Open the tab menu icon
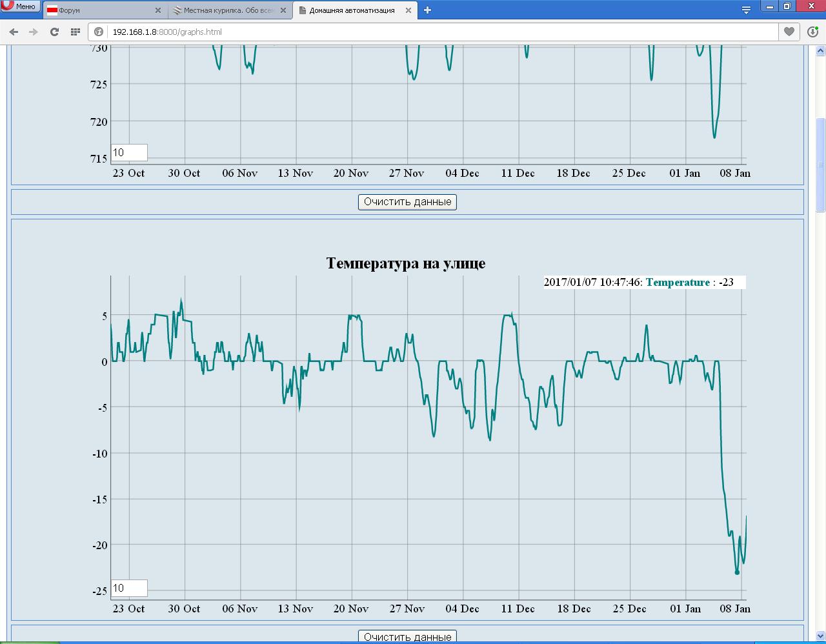The width and height of the screenshot is (826, 644). pyautogui.click(x=746, y=10)
